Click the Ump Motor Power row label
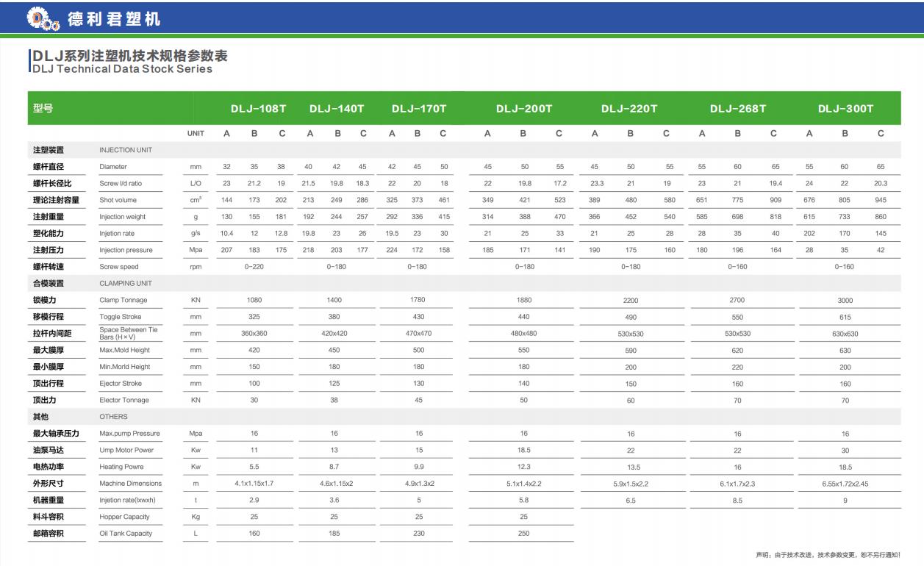Image resolution: width=924 pixels, height=566 pixels. click(x=126, y=450)
